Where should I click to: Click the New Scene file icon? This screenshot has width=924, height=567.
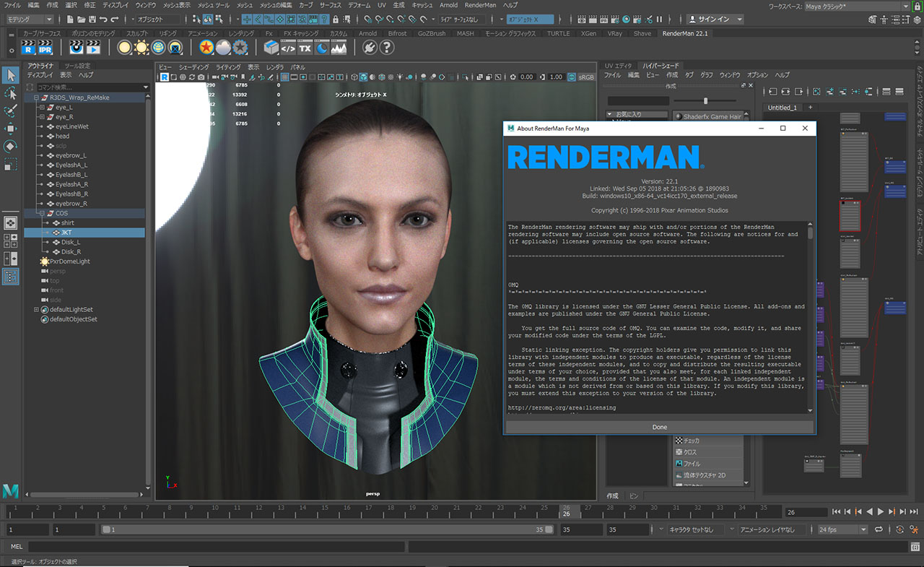[x=71, y=19]
